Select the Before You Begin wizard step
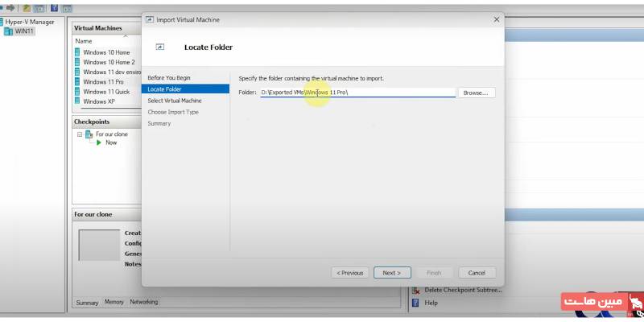Screen dimensions: 644x322 coord(169,77)
